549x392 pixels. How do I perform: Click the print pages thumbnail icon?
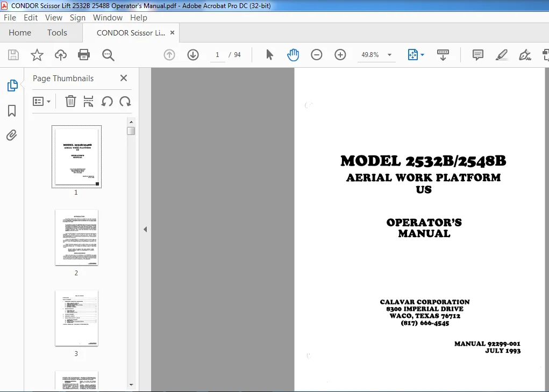tap(89, 102)
